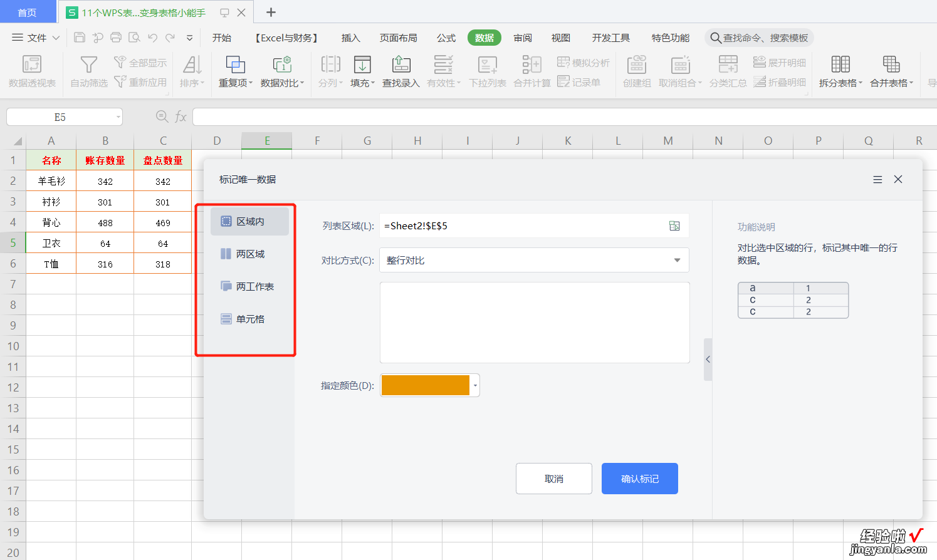The width and height of the screenshot is (937, 560).
Task: Click the 分列 split columns tool
Action: (x=330, y=71)
